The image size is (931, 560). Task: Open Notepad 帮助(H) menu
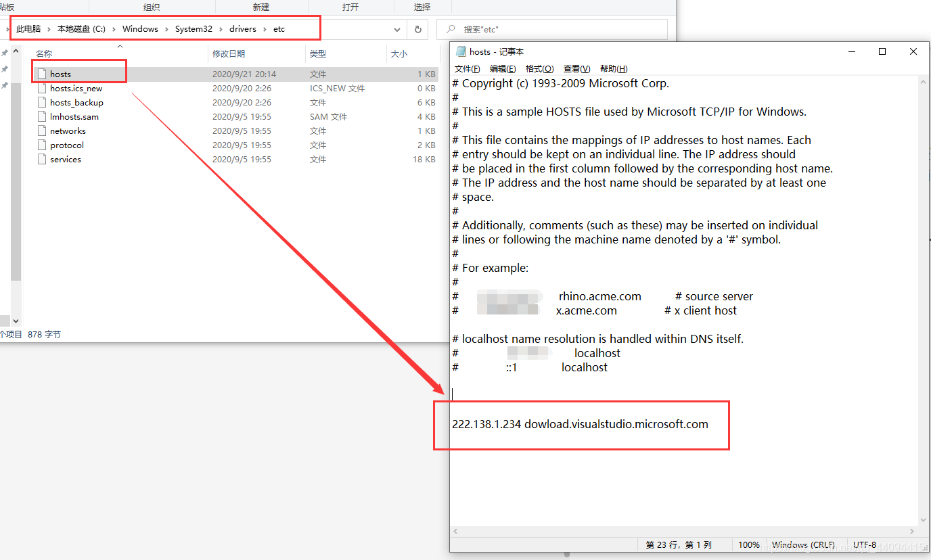(614, 69)
